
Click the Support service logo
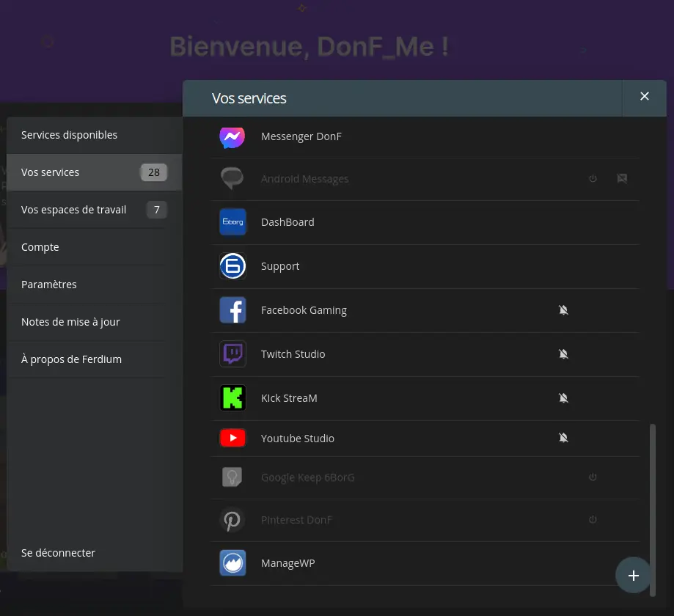pos(232,266)
